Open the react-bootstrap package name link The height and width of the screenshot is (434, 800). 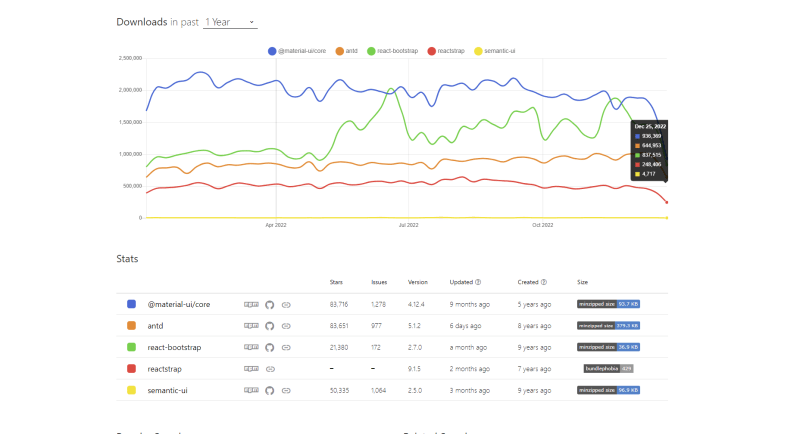[x=174, y=347]
